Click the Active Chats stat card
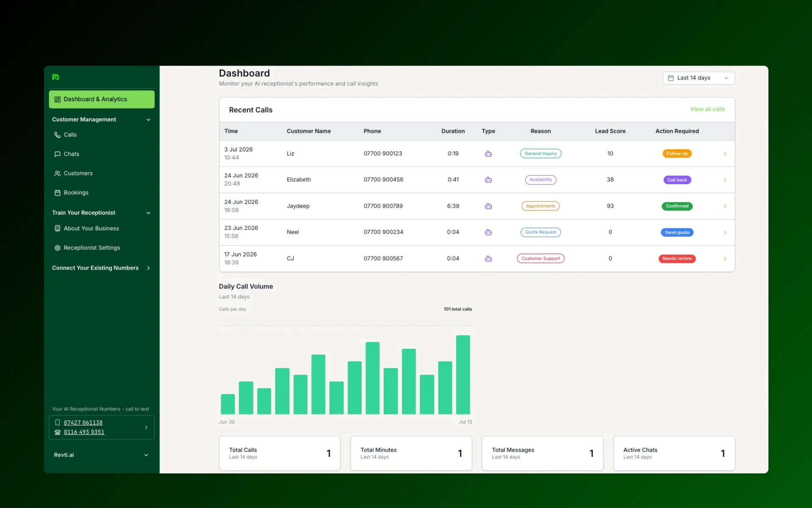Screen dimensions: 812x508 pyautogui.click(x=674, y=453)
